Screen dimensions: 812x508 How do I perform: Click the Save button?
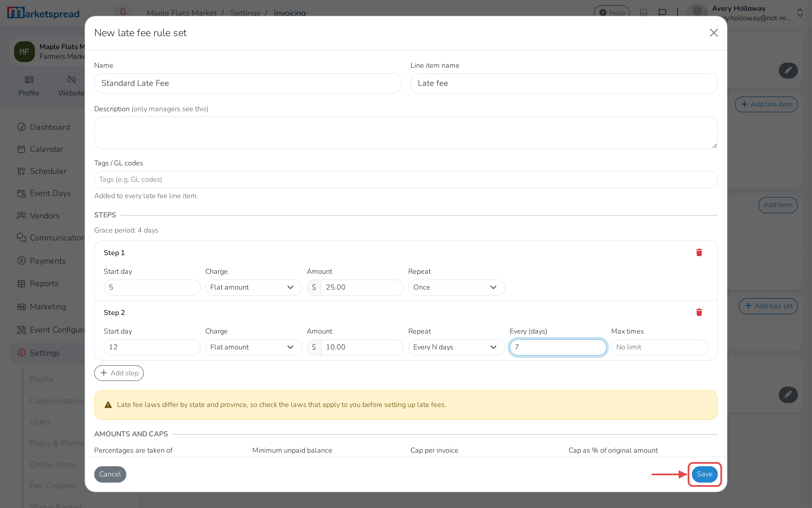(704, 474)
